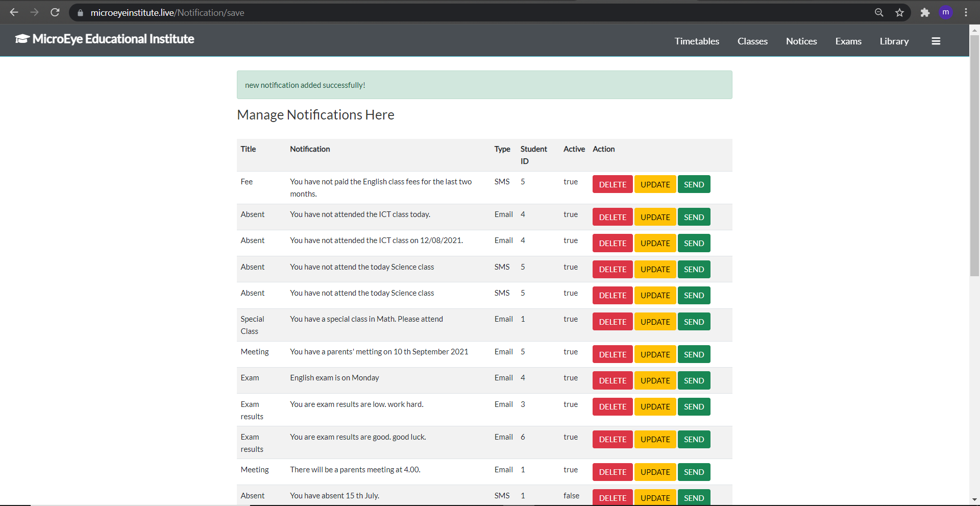Click the lock icon in the address bar
The image size is (980, 506).
[x=80, y=13]
